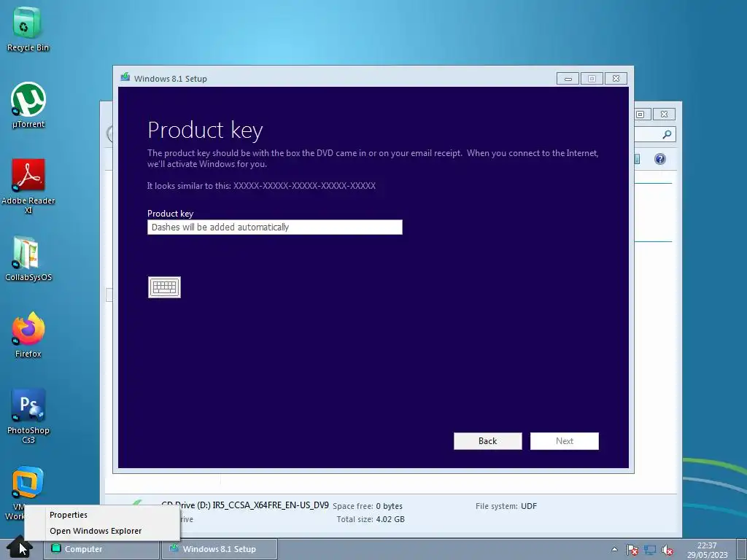Image resolution: width=747 pixels, height=560 pixels.
Task: Minimize the Windows 8.1 Setup window
Action: [568, 79]
